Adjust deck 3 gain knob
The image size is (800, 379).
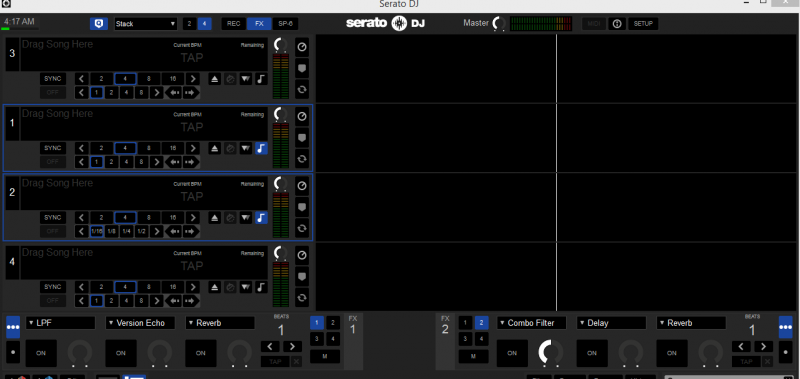click(280, 45)
